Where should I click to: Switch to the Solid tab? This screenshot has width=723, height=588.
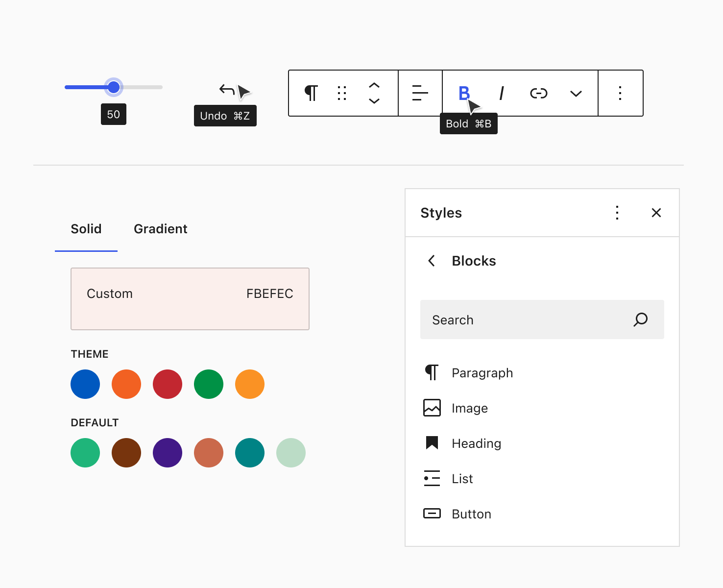coord(86,229)
